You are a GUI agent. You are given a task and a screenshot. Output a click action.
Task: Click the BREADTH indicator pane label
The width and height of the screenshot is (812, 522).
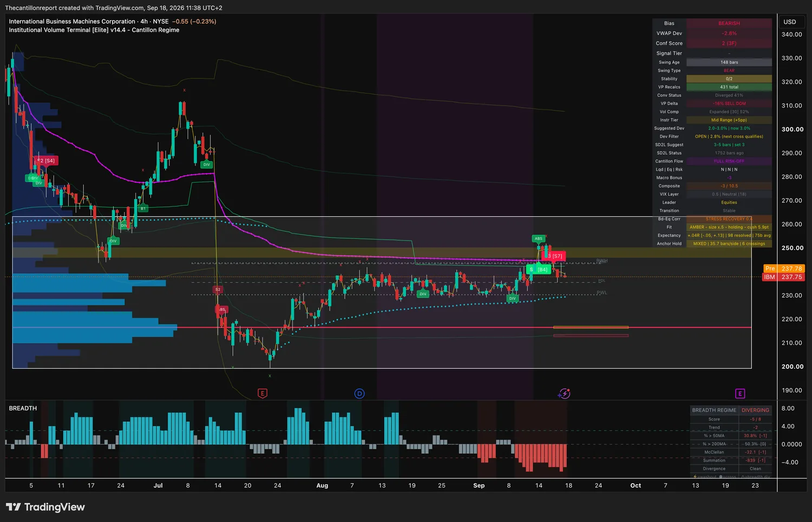[23, 408]
